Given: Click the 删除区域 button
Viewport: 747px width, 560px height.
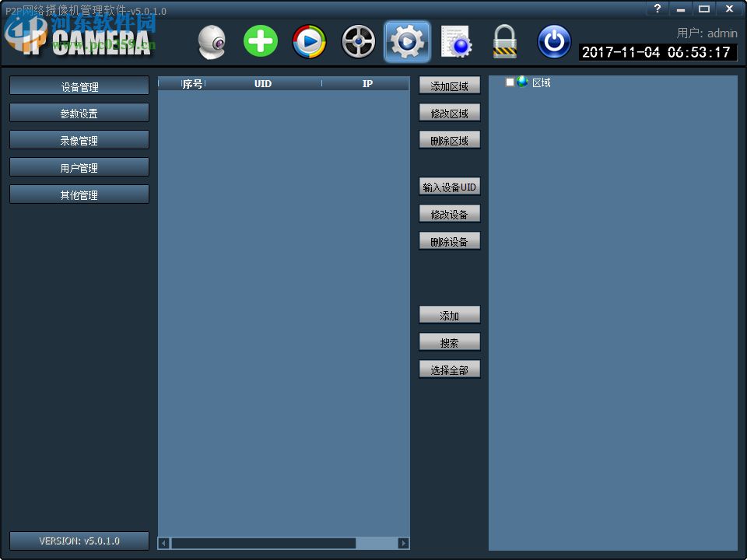Looking at the screenshot, I should pyautogui.click(x=449, y=141).
